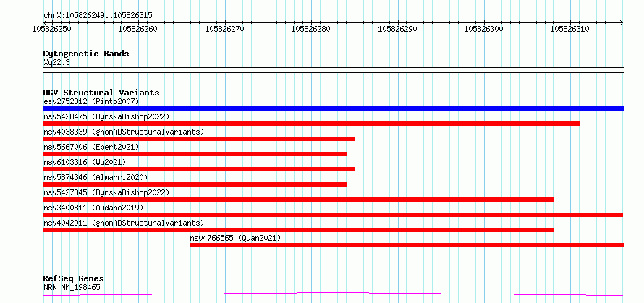Click the red nsv4042911 variant bar
Viewport: 644px width, 303px height.
(298, 230)
